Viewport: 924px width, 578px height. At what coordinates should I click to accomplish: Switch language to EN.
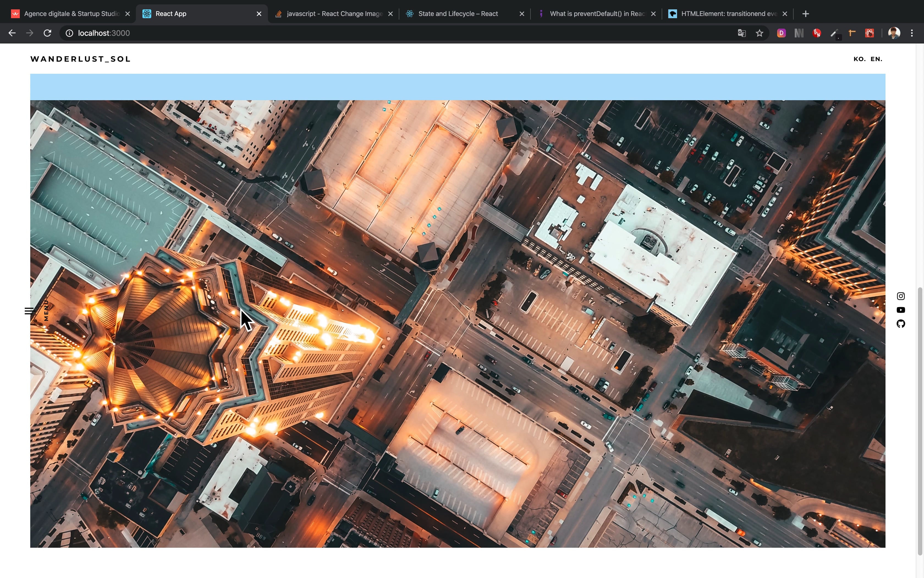876,59
